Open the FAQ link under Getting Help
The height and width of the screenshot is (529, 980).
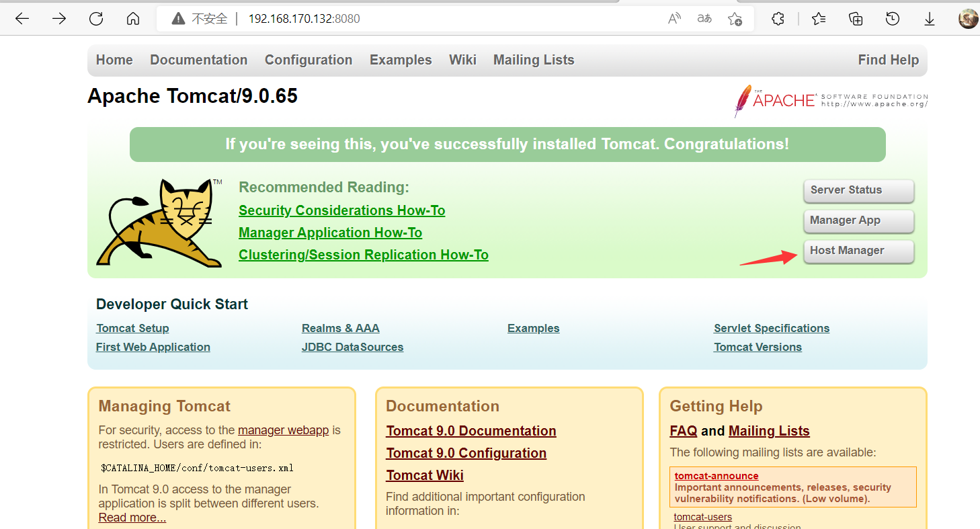683,431
